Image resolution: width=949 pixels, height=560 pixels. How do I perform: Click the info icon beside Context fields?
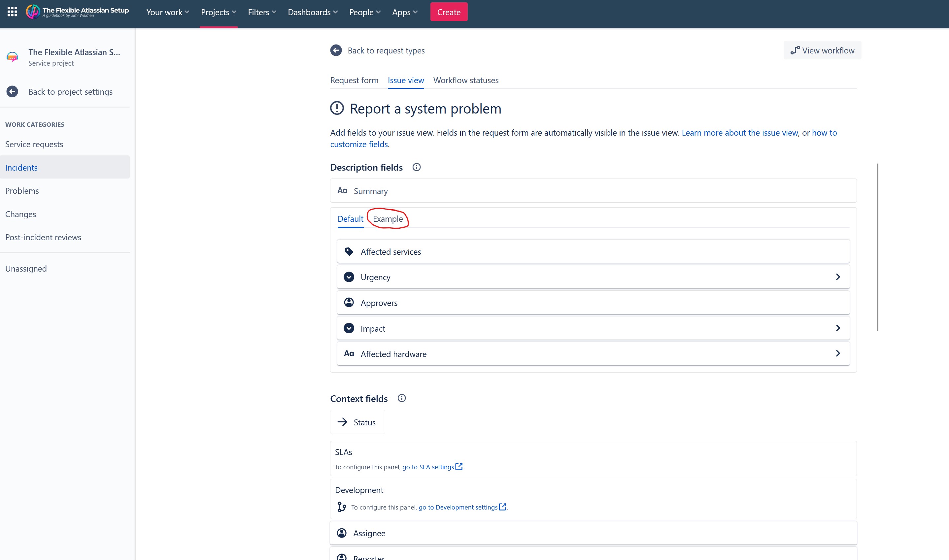(402, 398)
